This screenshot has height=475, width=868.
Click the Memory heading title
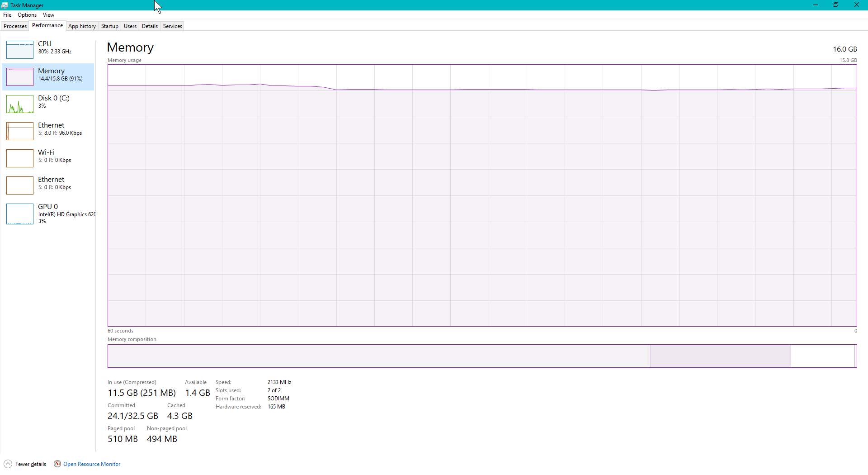tap(130, 47)
